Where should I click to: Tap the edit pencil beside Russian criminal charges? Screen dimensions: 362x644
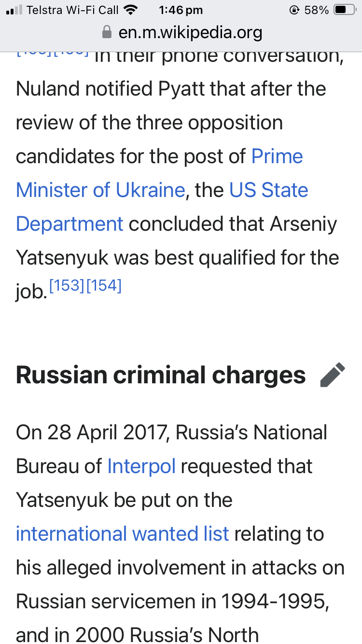tap(333, 375)
